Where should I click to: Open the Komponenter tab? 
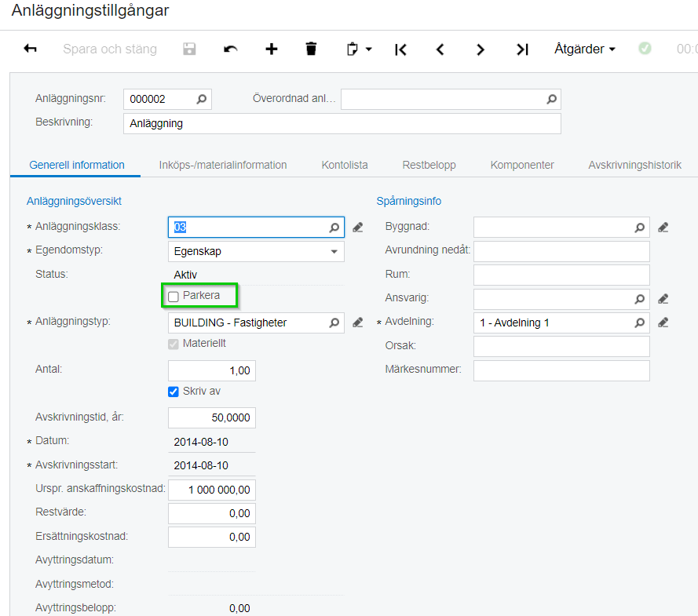tap(522, 165)
